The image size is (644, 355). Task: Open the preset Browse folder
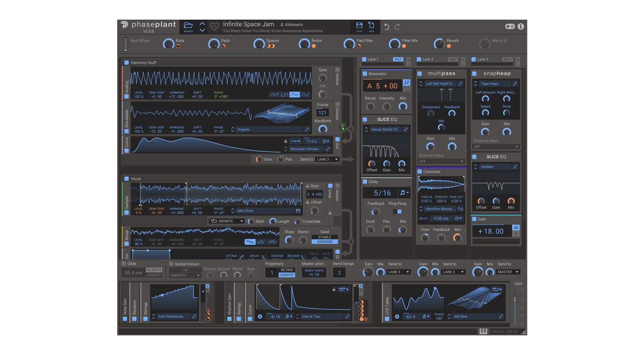[x=188, y=27]
